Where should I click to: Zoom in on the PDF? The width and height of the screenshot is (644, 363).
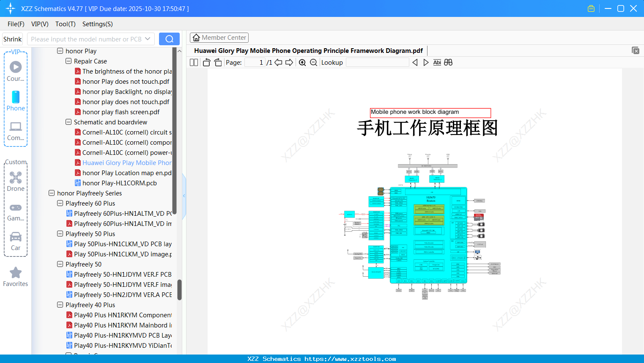tap(302, 62)
